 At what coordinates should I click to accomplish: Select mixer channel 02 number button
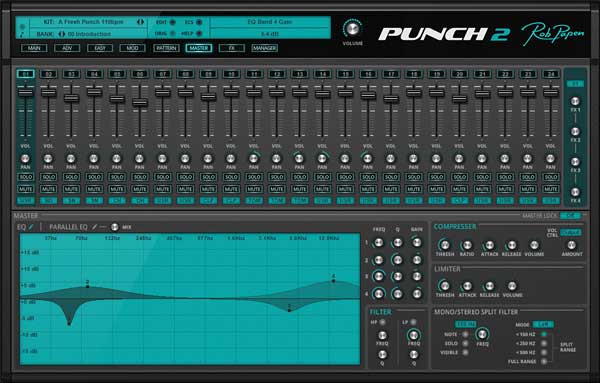pos(48,74)
